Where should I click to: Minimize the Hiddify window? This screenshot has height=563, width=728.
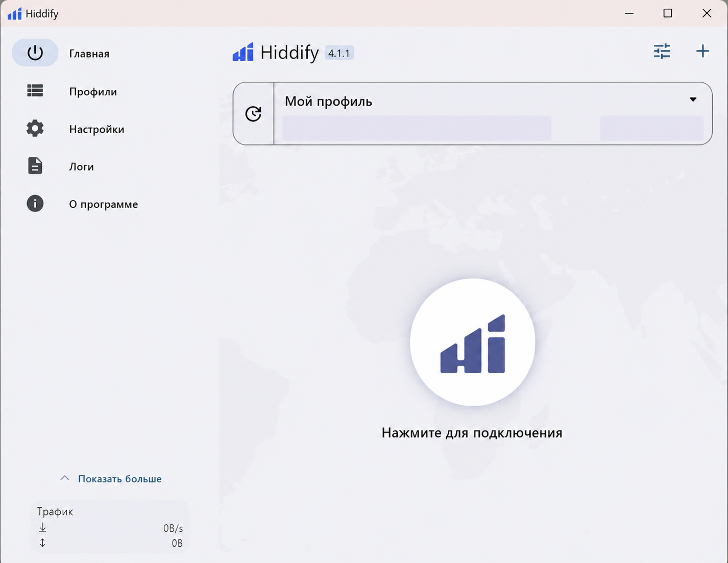pos(629,13)
